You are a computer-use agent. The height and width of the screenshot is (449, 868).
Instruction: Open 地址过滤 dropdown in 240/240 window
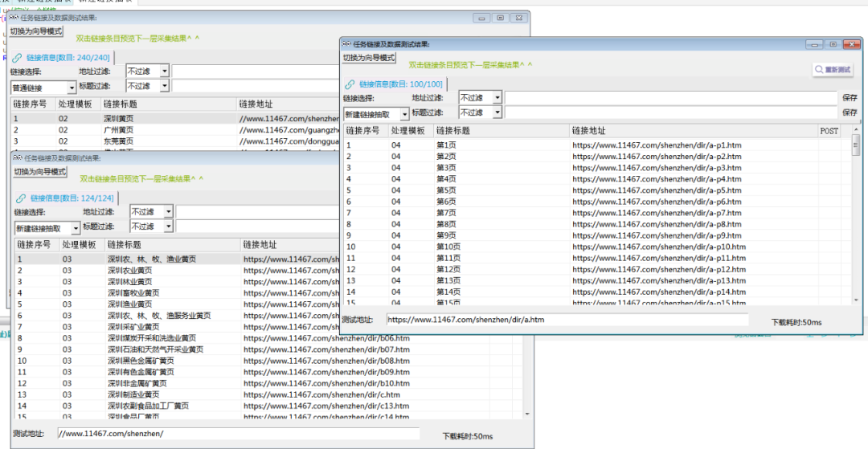click(165, 71)
